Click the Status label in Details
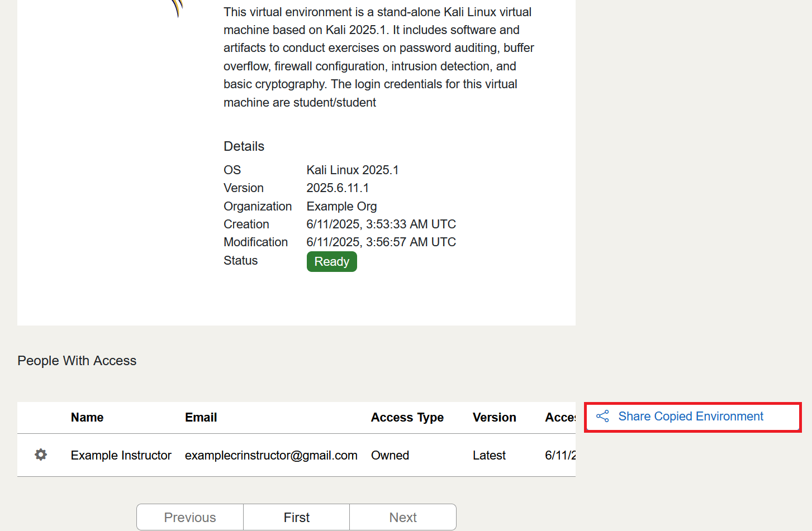The image size is (812, 531). 241,261
